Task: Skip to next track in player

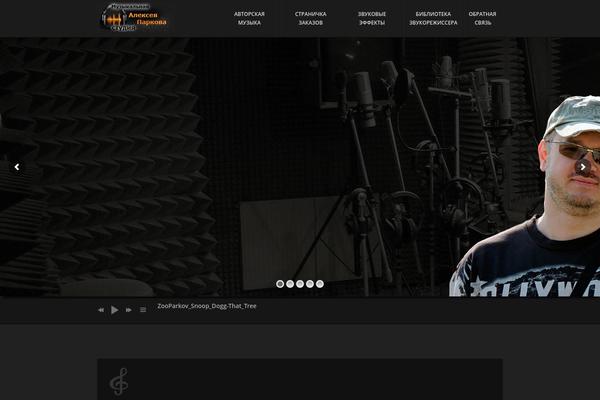Action: coord(129,310)
